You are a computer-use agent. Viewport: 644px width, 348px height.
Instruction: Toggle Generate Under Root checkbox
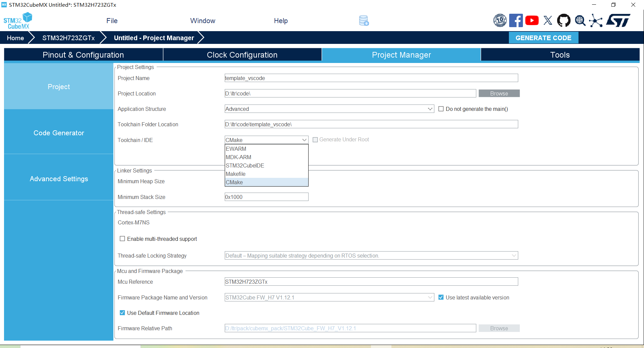point(315,140)
